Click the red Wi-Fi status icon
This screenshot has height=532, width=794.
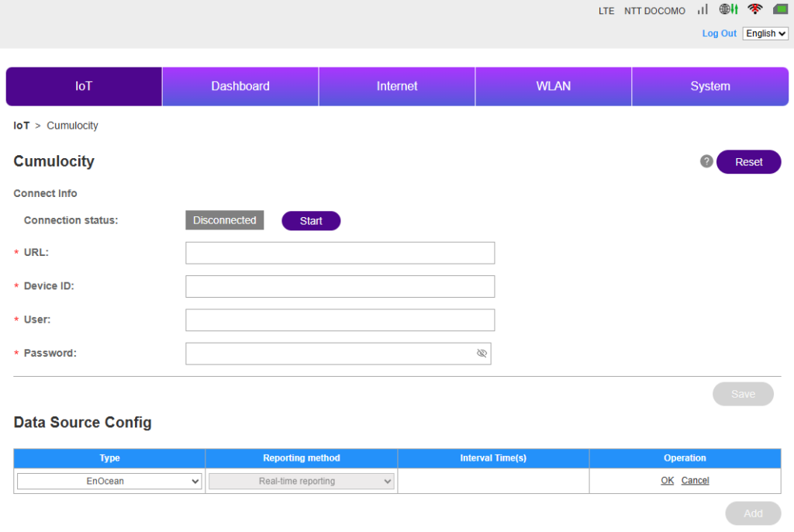[754, 10]
